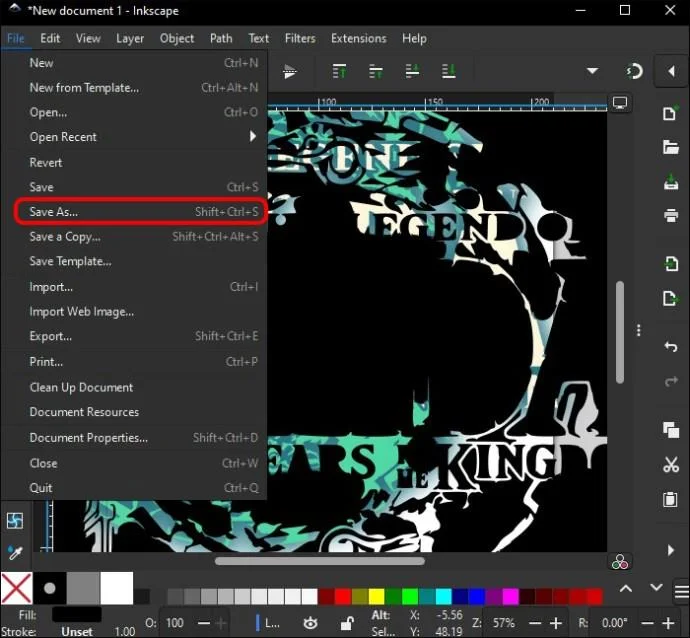Click the no-paint X swatch
This screenshot has width=690, height=638.
coord(16,588)
